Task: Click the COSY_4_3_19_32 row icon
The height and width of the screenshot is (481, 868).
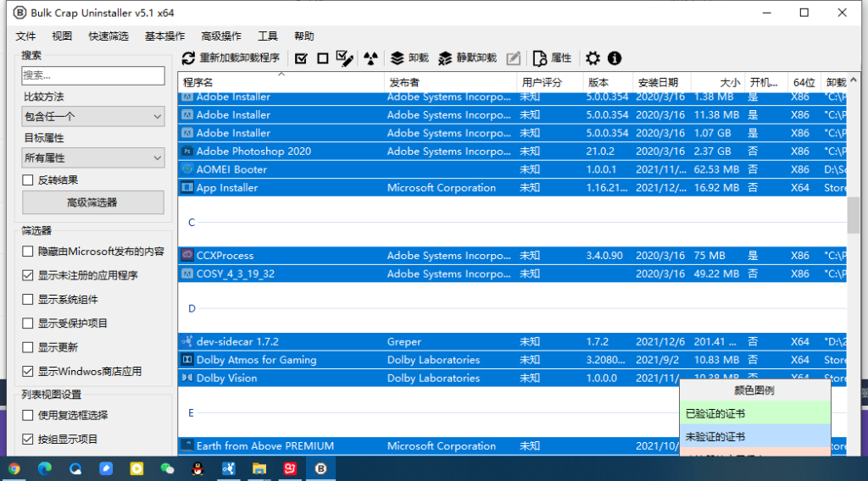Action: pyautogui.click(x=187, y=274)
